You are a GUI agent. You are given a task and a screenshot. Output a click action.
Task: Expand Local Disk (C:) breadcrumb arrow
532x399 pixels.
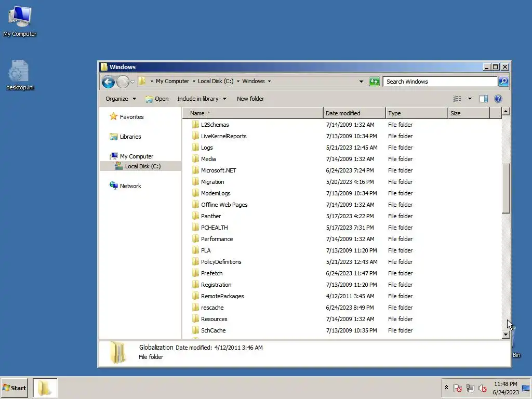click(x=238, y=82)
